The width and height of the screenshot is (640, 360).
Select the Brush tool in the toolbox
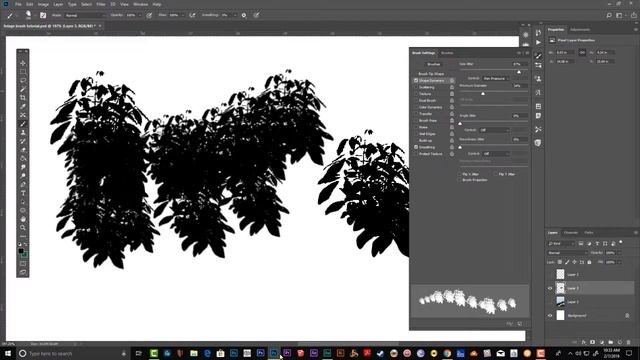point(23,124)
